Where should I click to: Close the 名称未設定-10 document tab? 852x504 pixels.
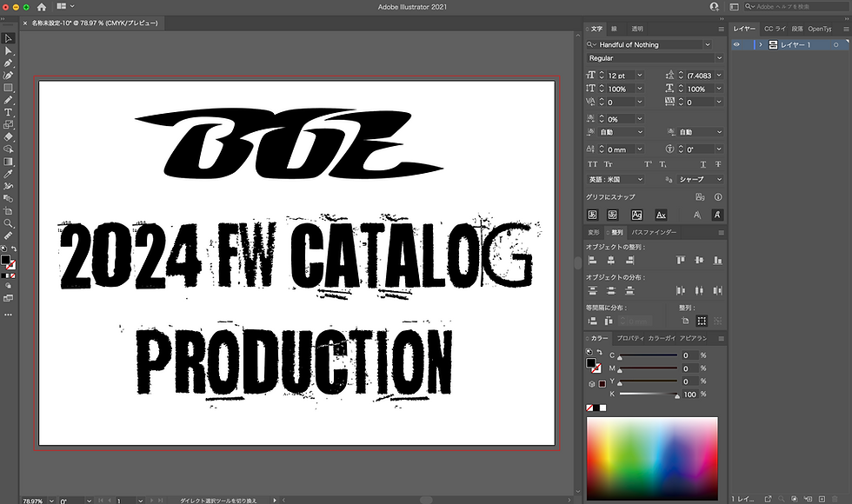click(25, 23)
